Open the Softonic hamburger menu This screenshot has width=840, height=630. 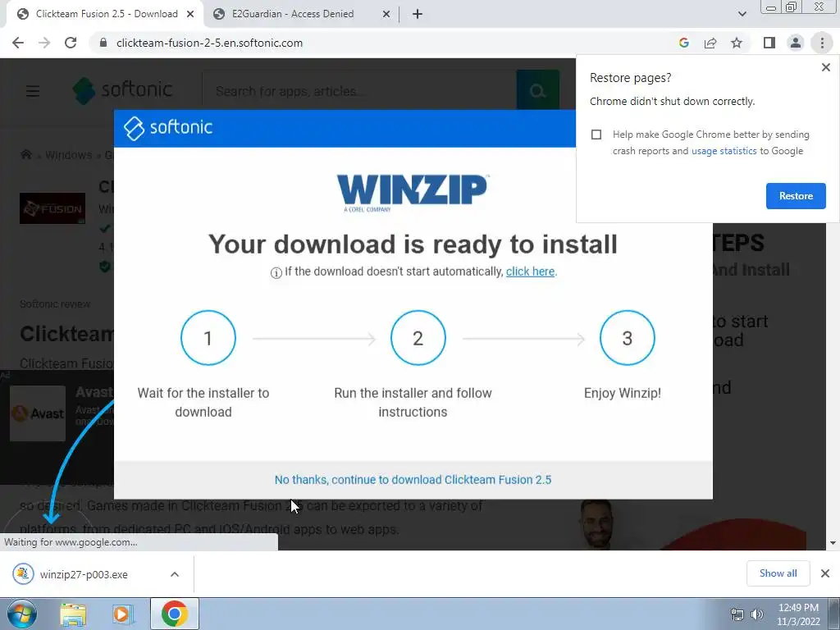[33, 91]
